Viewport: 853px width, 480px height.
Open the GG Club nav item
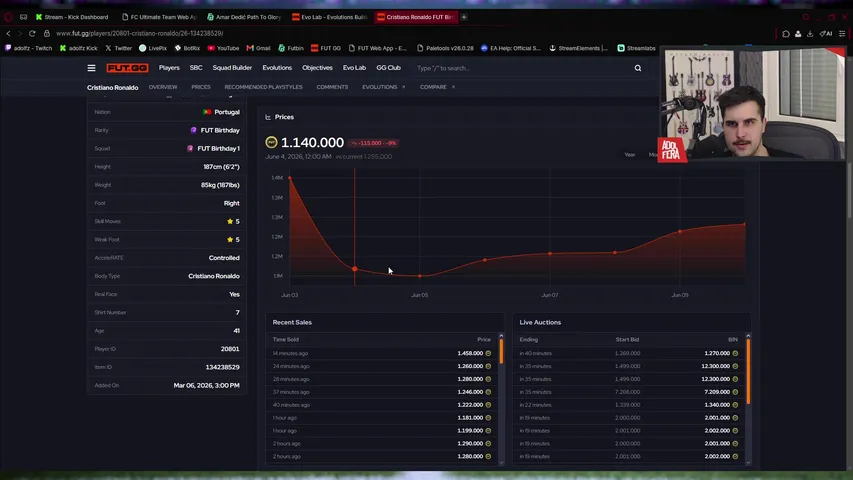[388, 68]
